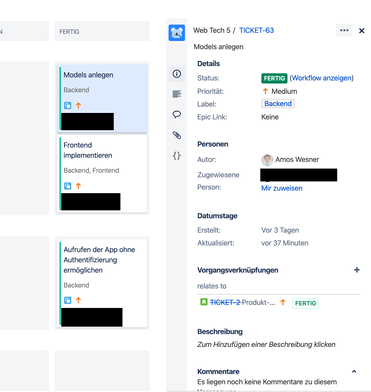Open the curly braces development icon
The width and height of the screenshot is (371, 392).
point(177,155)
